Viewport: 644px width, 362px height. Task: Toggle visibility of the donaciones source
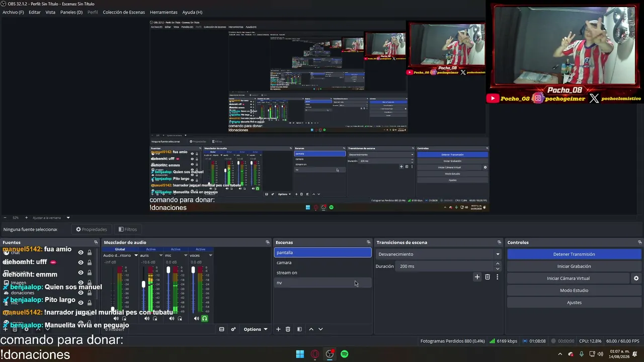[x=80, y=293]
